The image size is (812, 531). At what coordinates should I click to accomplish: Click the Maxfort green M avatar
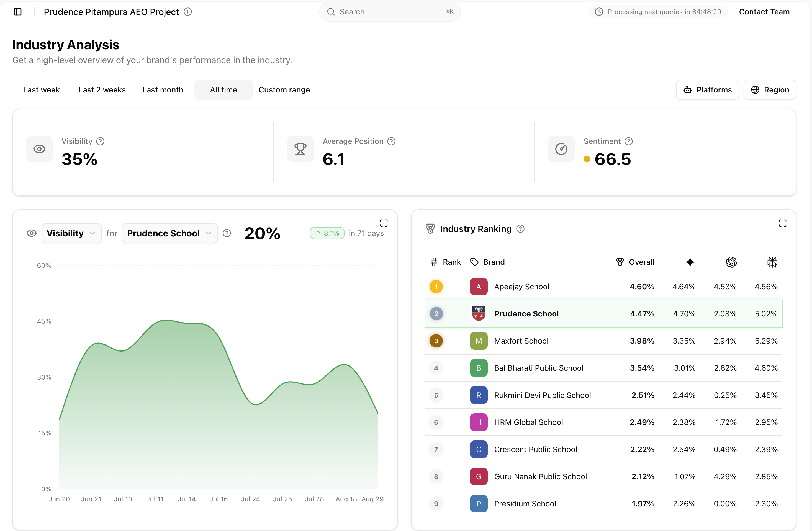[x=479, y=341]
